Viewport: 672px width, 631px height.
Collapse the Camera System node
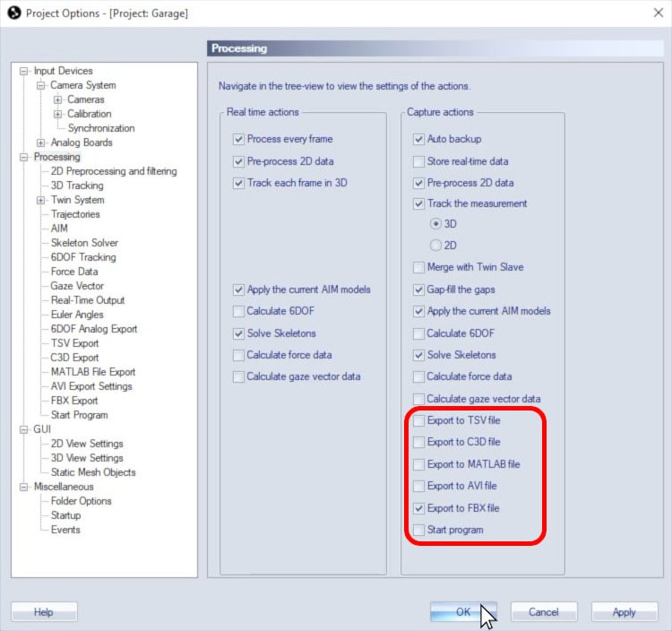[x=40, y=85]
